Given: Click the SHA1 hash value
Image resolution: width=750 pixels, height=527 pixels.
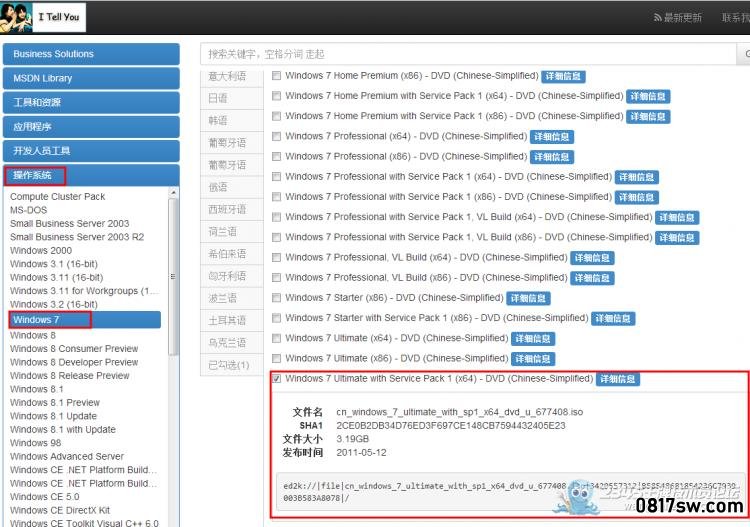Looking at the screenshot, I should click(x=451, y=425).
